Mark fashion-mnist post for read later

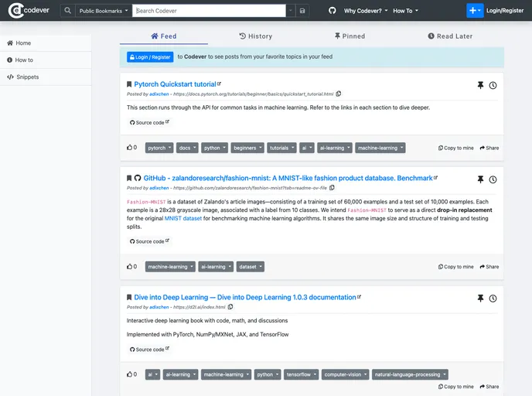(x=493, y=179)
